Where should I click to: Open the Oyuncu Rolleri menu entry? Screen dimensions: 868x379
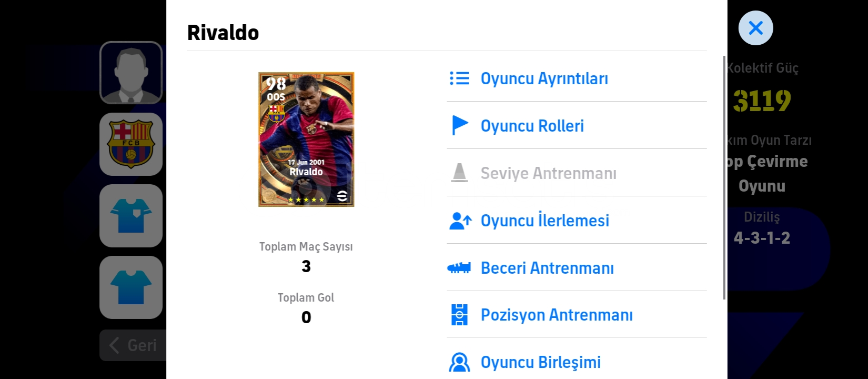[577, 125]
